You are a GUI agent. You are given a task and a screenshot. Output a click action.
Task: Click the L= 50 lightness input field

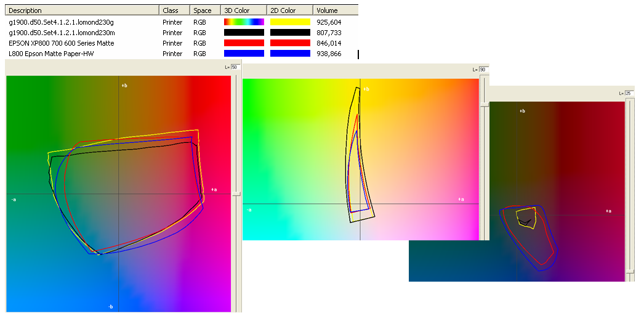(235, 67)
